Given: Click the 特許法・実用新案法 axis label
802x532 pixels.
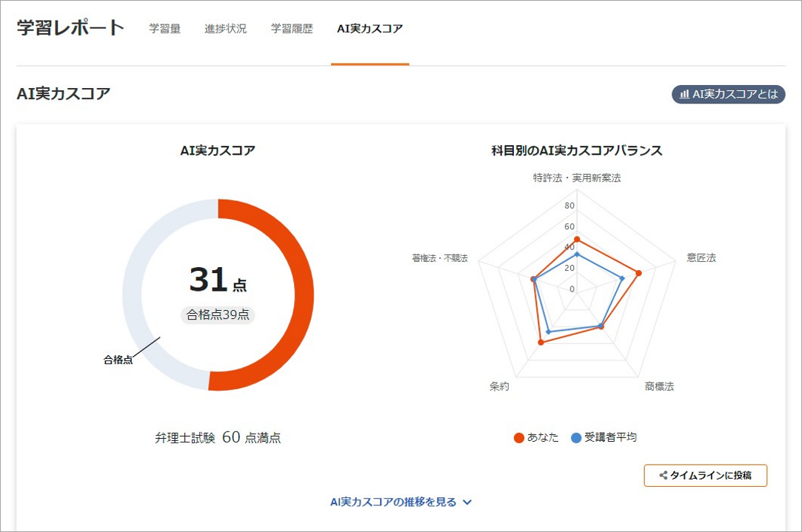Looking at the screenshot, I should pyautogui.click(x=577, y=178).
